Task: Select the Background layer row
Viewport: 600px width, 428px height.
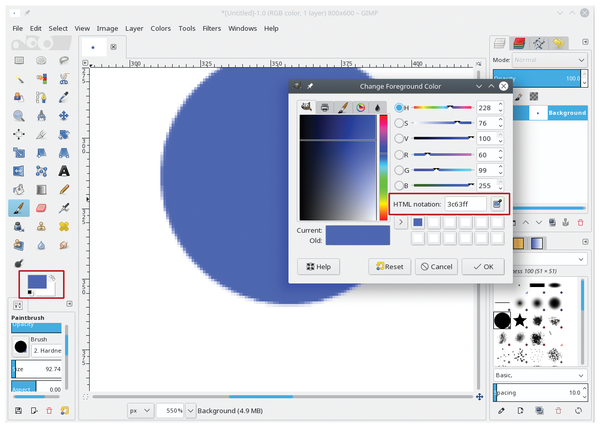Action: tap(549, 113)
